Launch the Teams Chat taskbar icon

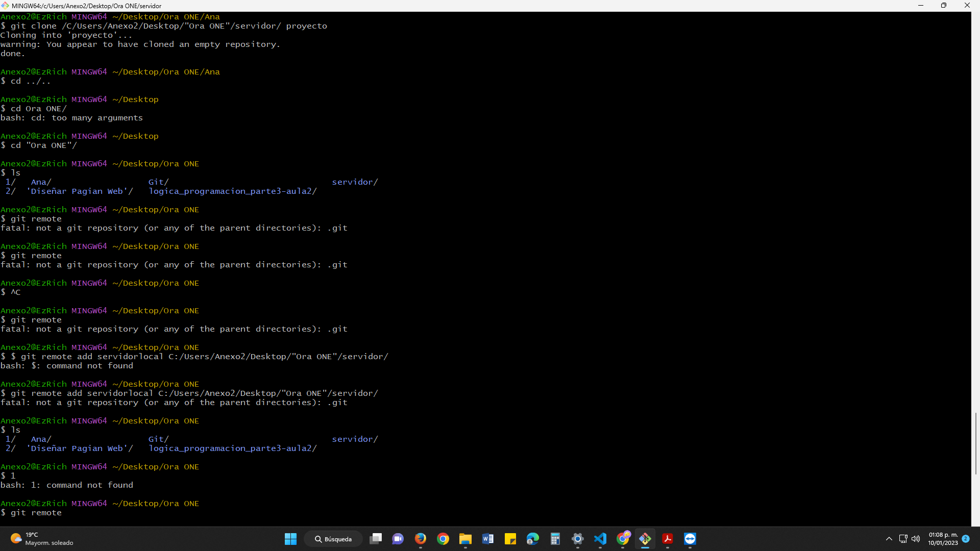398,539
